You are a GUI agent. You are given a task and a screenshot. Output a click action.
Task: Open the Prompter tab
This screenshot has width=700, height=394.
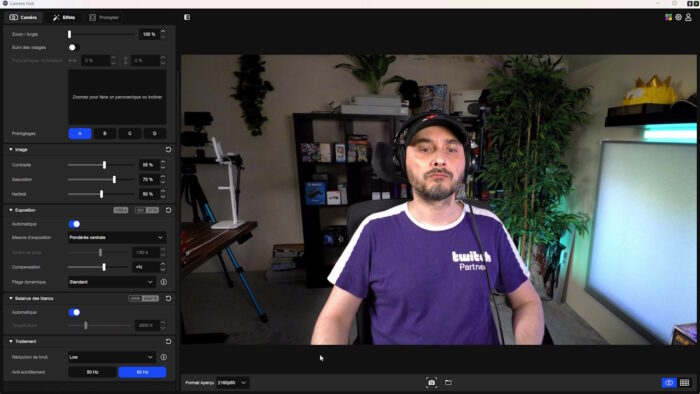pyautogui.click(x=104, y=17)
